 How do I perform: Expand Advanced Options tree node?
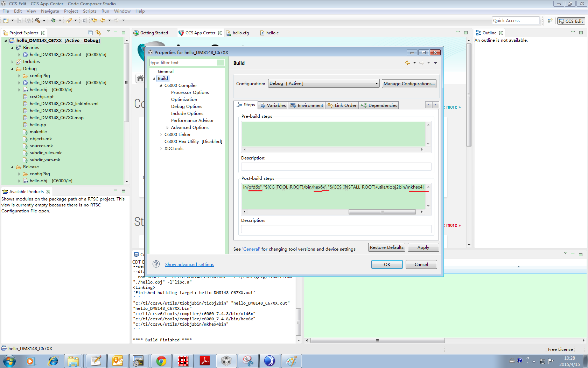coord(167,128)
